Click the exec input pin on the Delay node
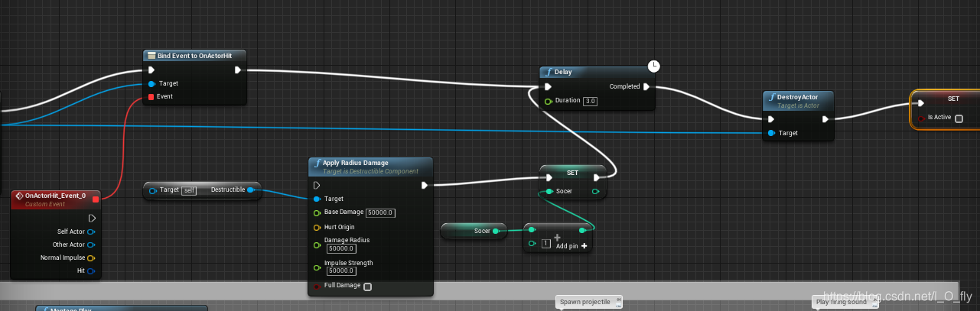This screenshot has height=311, width=980. coord(548,86)
